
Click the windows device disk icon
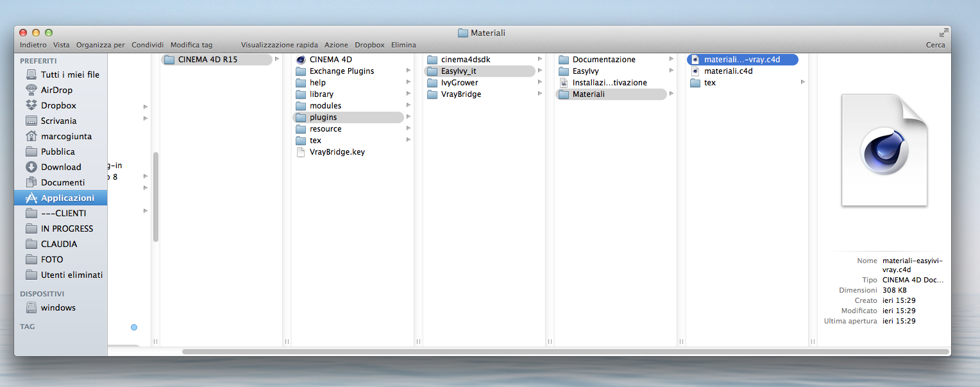coord(31,307)
